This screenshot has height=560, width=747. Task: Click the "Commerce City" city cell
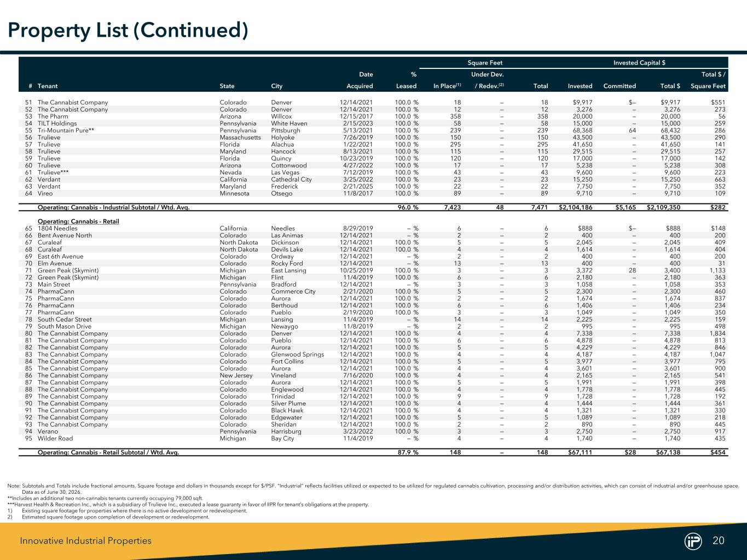click(x=293, y=291)
